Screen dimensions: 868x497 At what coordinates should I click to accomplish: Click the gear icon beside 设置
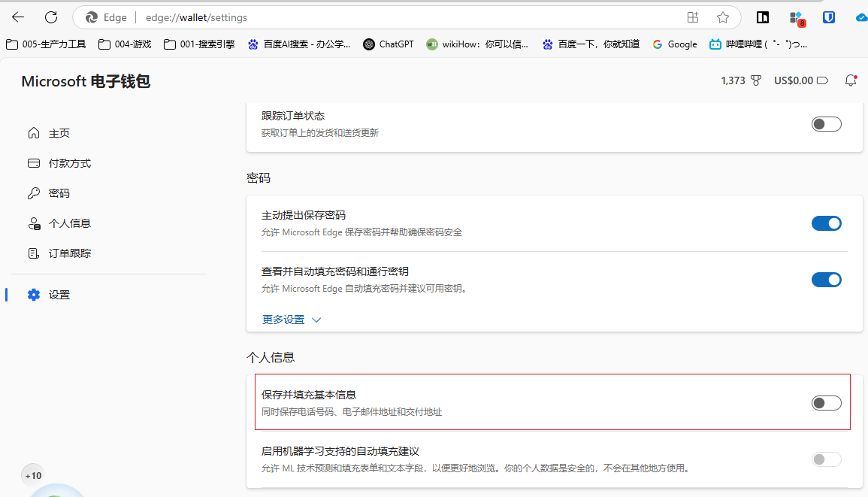pos(34,295)
